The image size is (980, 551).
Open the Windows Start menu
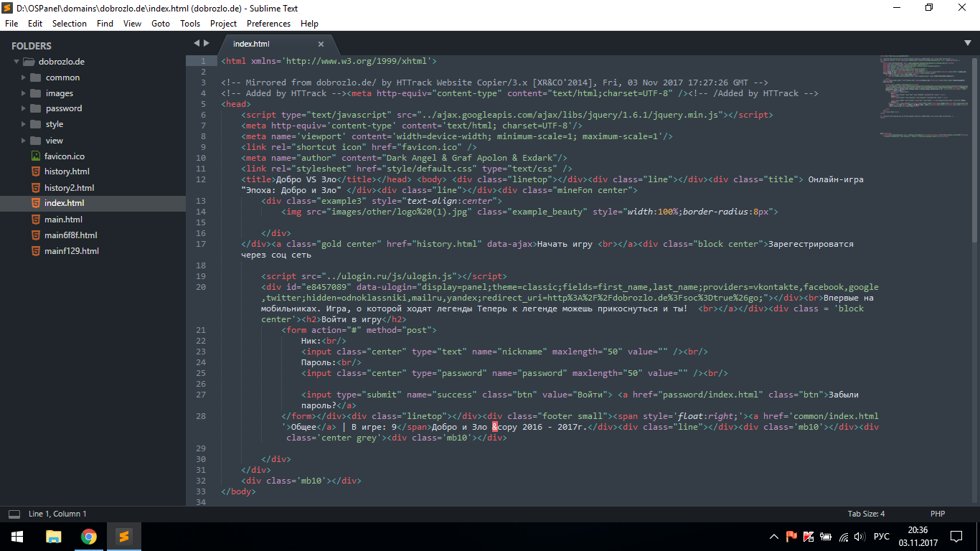(x=17, y=536)
